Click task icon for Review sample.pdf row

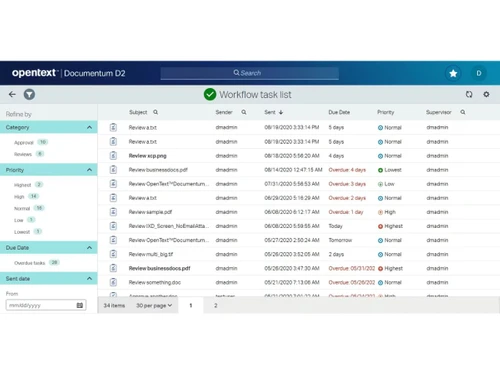pyautogui.click(x=113, y=212)
